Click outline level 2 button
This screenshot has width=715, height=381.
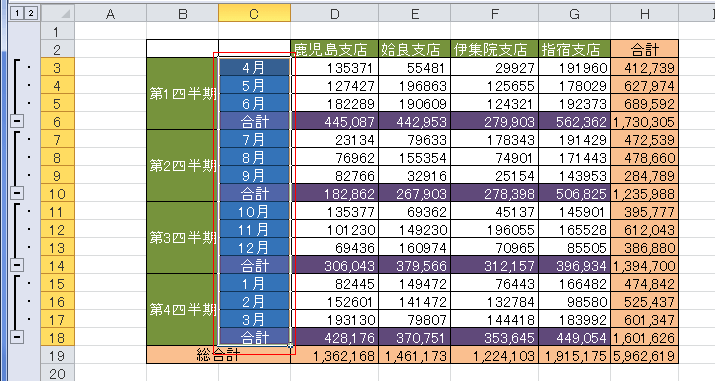coord(31,13)
